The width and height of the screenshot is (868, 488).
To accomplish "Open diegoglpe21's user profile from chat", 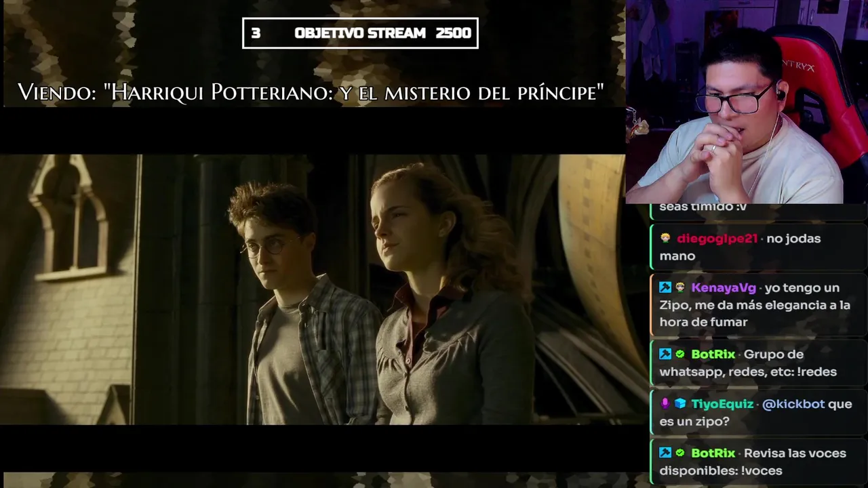I will coord(717,239).
